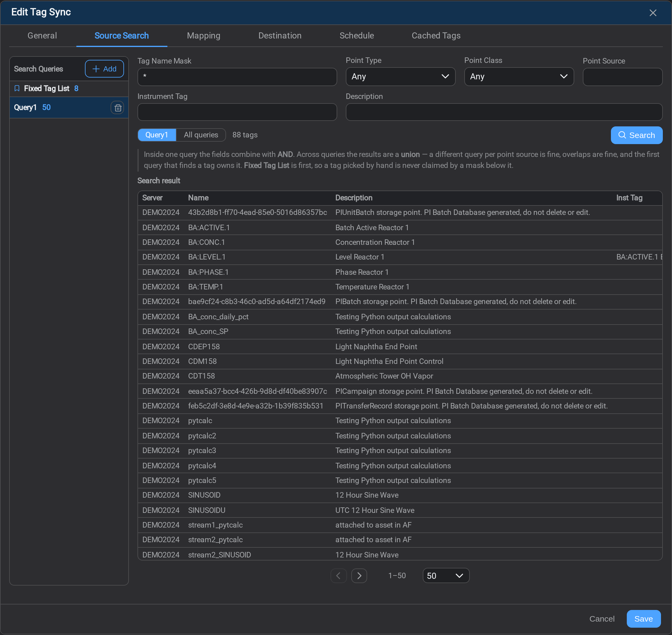
Task: Open the Schedule tab
Action: [357, 35]
